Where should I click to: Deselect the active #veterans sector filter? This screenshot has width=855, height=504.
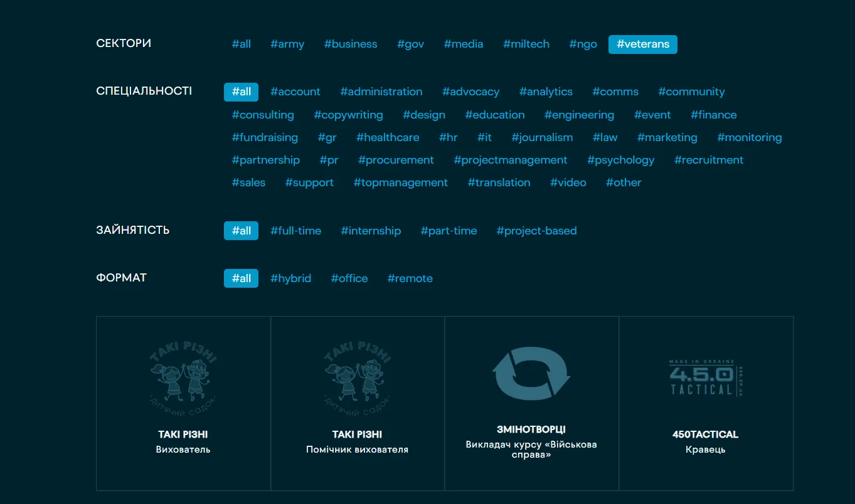(642, 44)
